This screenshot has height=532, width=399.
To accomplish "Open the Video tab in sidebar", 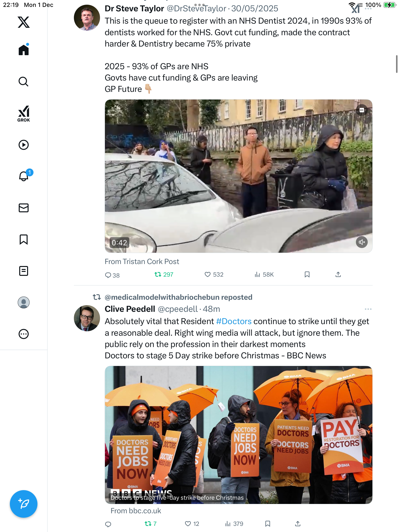I will (24, 145).
